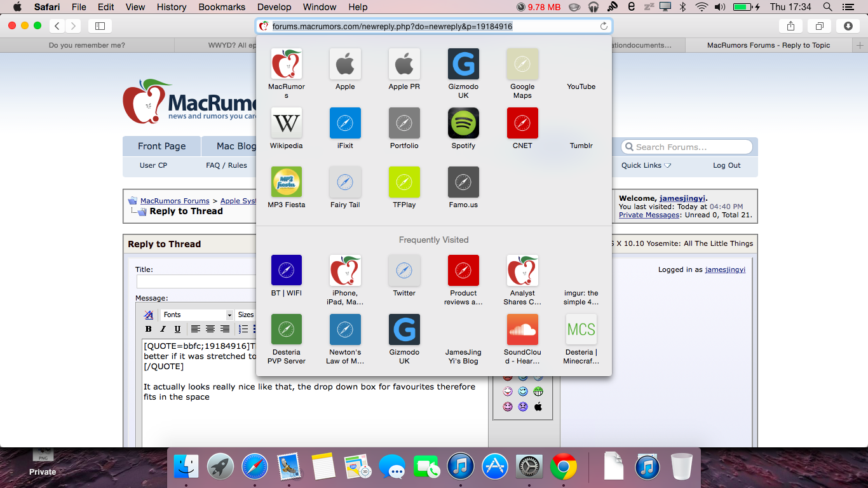Open the iFixit favourite
Image resolution: width=868 pixels, height=488 pixels.
coord(345,123)
